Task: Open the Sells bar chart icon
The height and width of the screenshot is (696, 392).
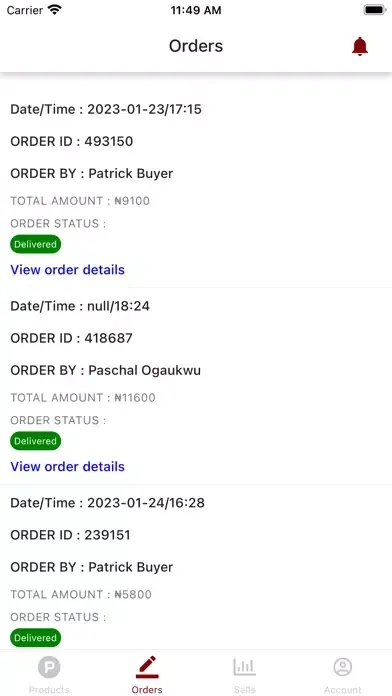Action: tap(245, 667)
